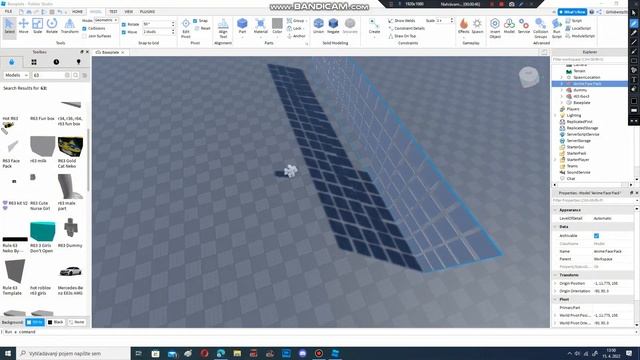
Task: Click the Negate solid modeling icon
Action: (x=333, y=26)
